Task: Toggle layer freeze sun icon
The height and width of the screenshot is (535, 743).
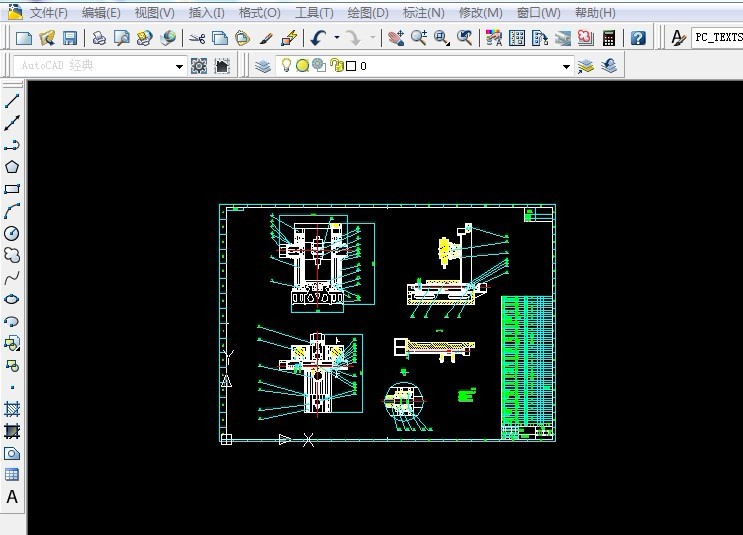Action: (302, 66)
